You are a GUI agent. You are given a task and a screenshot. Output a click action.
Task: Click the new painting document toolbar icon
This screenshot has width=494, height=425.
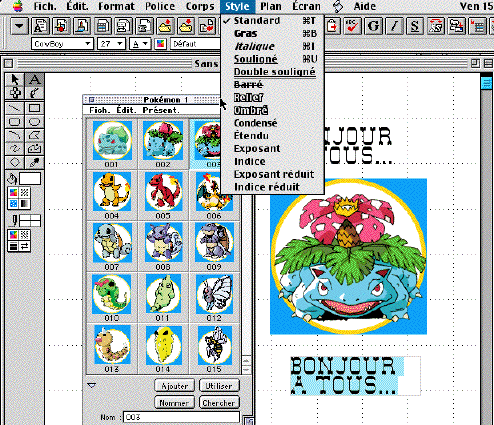click(x=82, y=26)
